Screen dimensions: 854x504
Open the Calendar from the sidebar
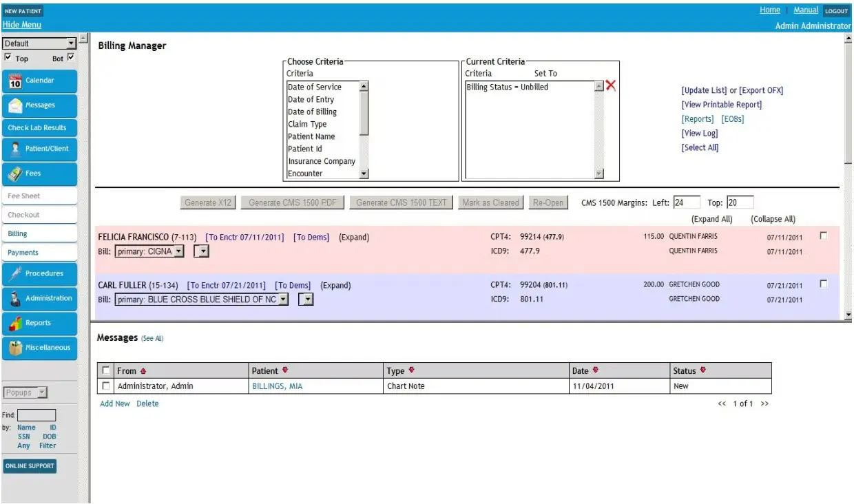39,81
